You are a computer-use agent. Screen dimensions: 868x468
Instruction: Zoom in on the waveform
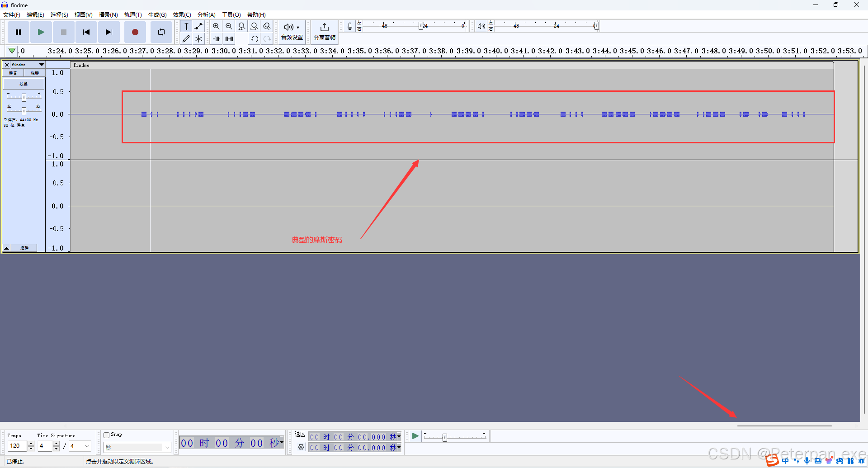217,26
